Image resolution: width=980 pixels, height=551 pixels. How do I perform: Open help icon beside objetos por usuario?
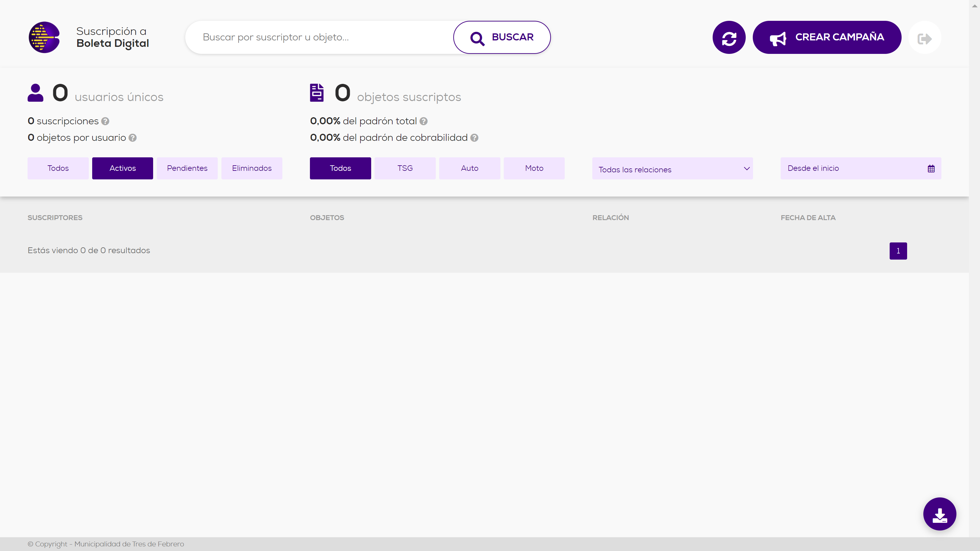[132, 138]
